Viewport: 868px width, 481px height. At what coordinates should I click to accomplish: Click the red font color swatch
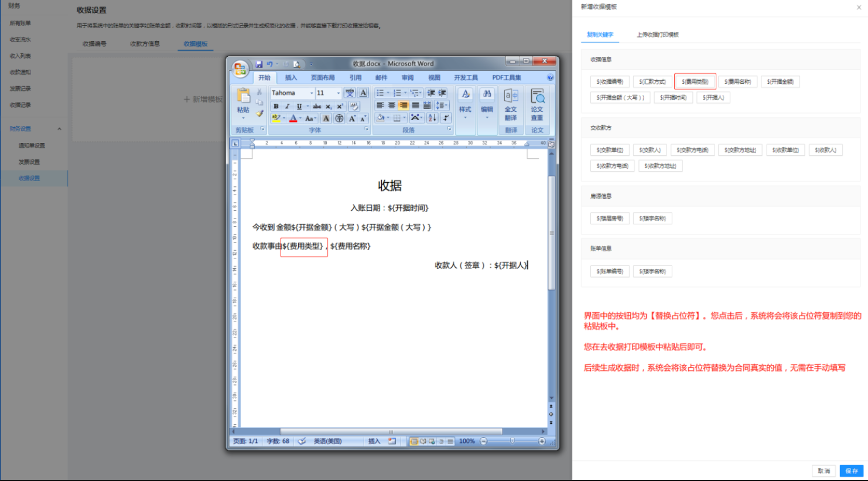293,118
